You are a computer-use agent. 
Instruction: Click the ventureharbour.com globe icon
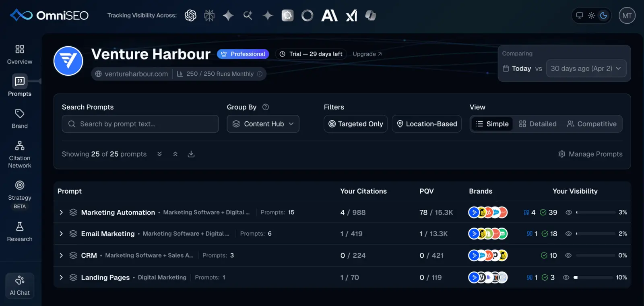[98, 74]
